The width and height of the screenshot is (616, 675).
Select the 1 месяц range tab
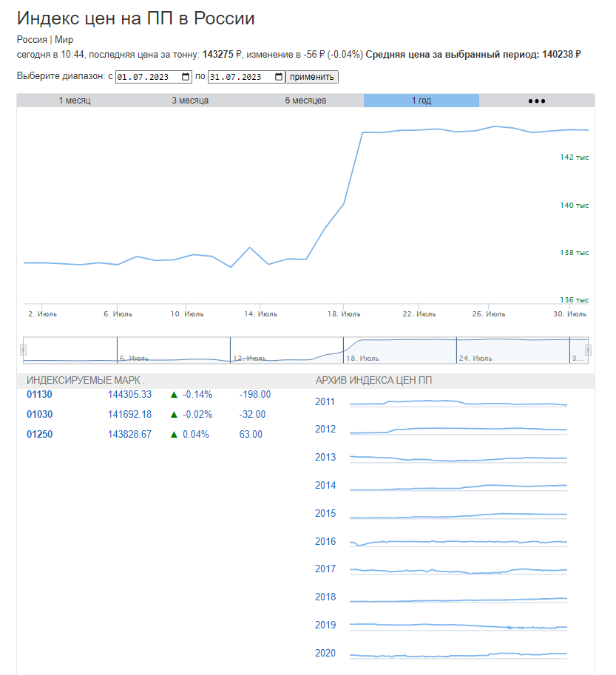point(75,101)
